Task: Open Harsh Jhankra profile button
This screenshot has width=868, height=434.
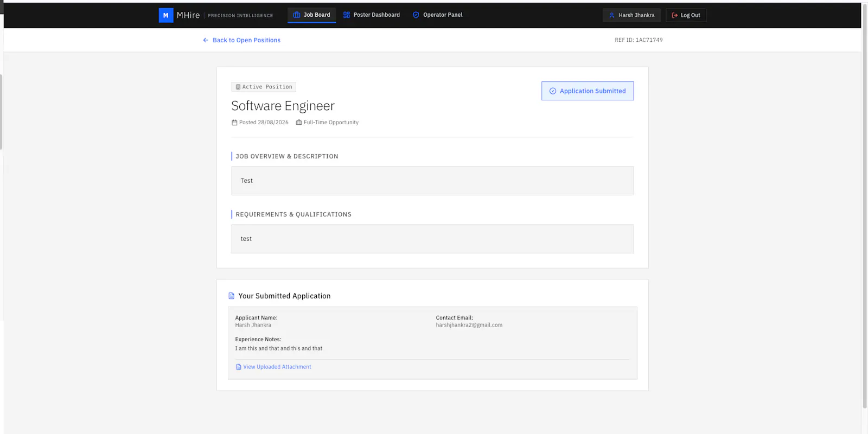Action: coord(631,15)
